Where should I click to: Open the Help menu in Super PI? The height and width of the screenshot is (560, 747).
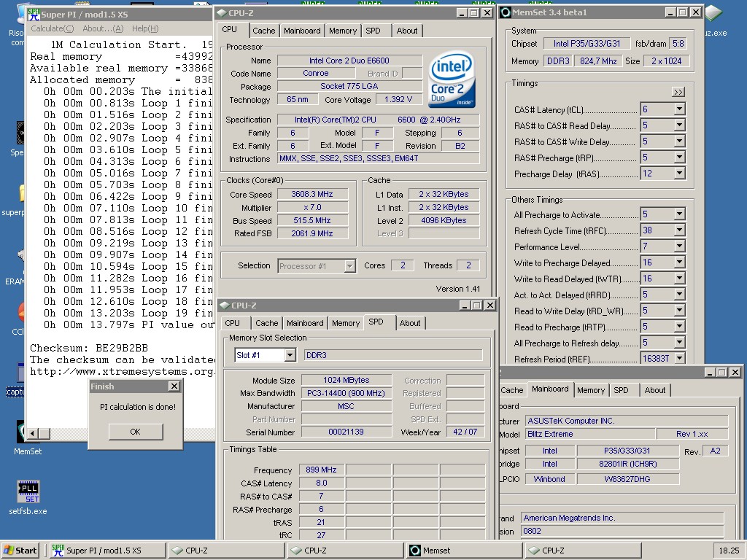145,28
